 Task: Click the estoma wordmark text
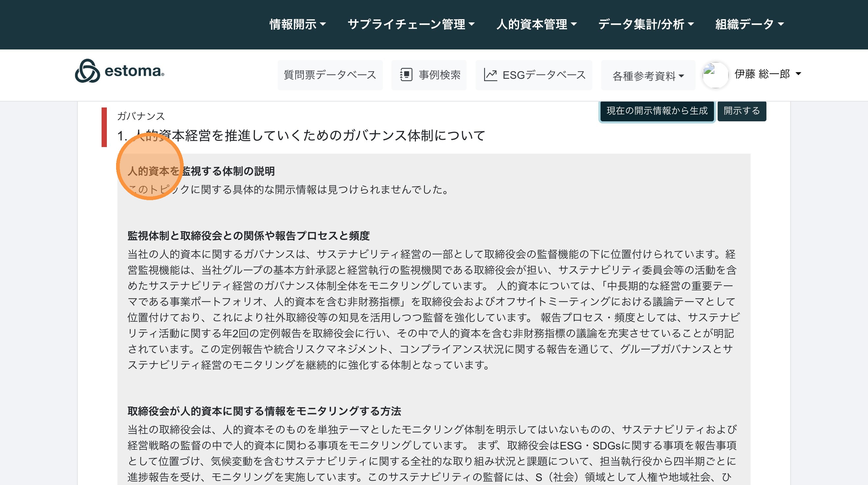point(134,71)
